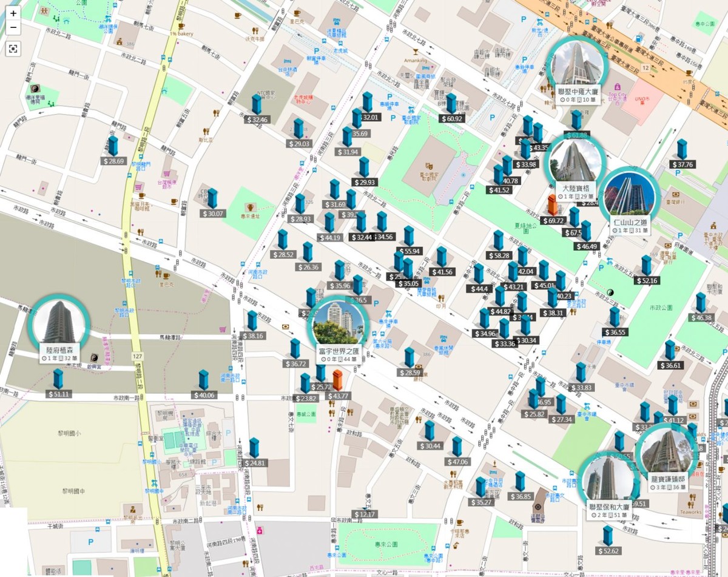Viewport: 728px width, 577px height.
Task: Select the building marker priced $26.36
Action: (308, 257)
